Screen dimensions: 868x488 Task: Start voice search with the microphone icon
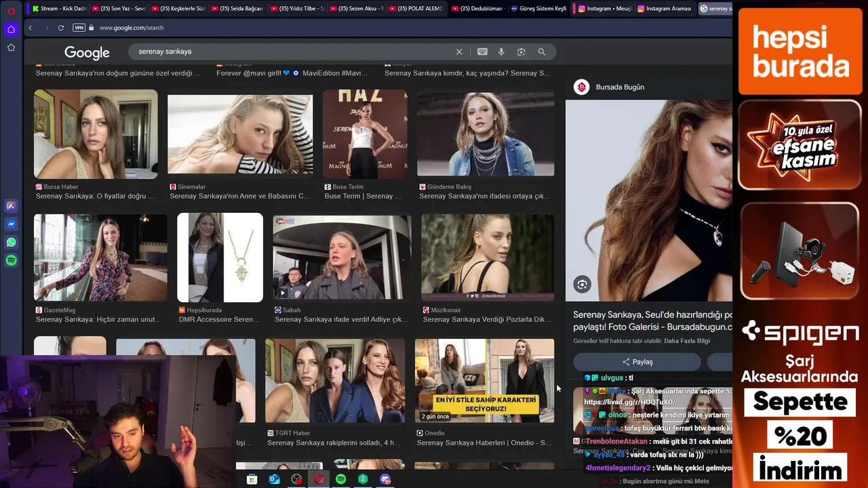coord(501,52)
